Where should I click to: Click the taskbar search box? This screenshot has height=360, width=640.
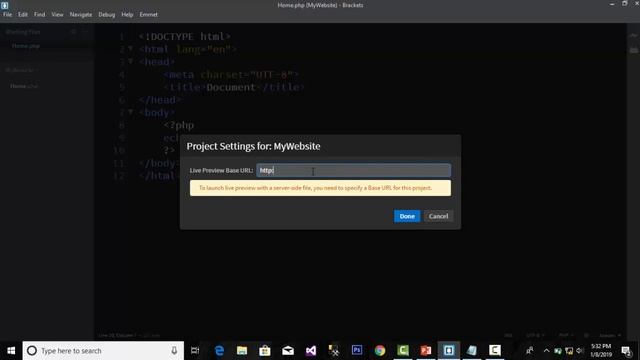click(103, 351)
